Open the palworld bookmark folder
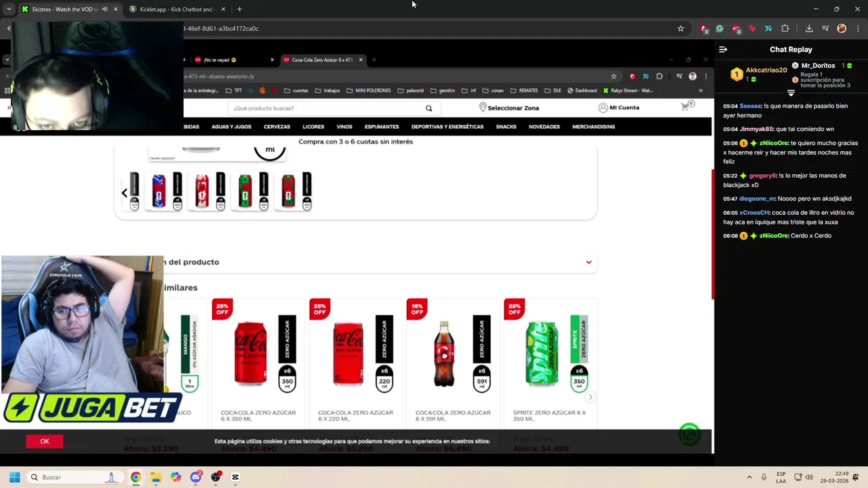The height and width of the screenshot is (488, 868). [x=411, y=90]
